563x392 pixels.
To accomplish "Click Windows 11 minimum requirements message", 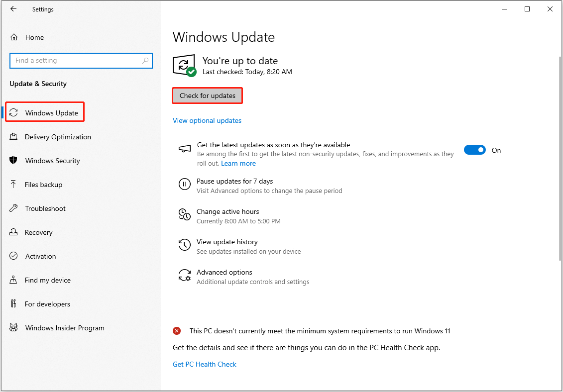I will pos(320,331).
